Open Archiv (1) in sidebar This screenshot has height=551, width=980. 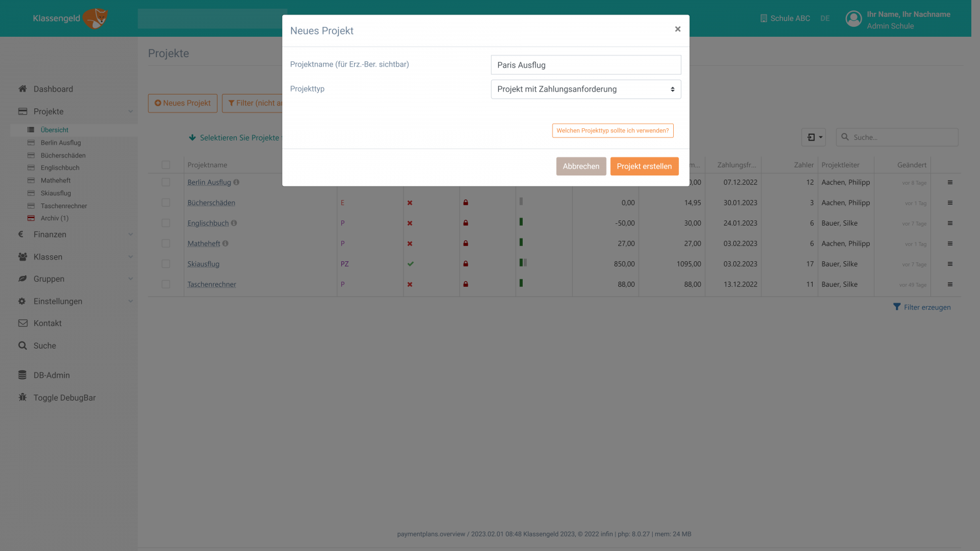click(54, 218)
